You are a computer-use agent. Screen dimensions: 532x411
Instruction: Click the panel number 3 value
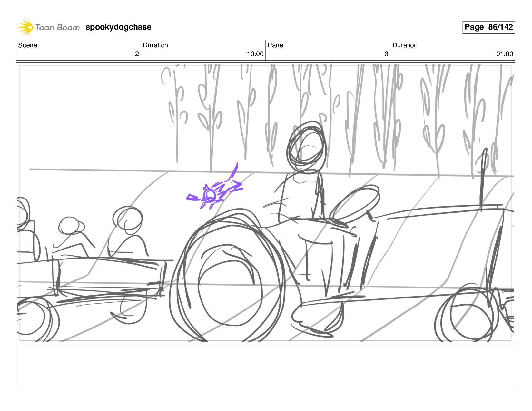click(x=386, y=54)
